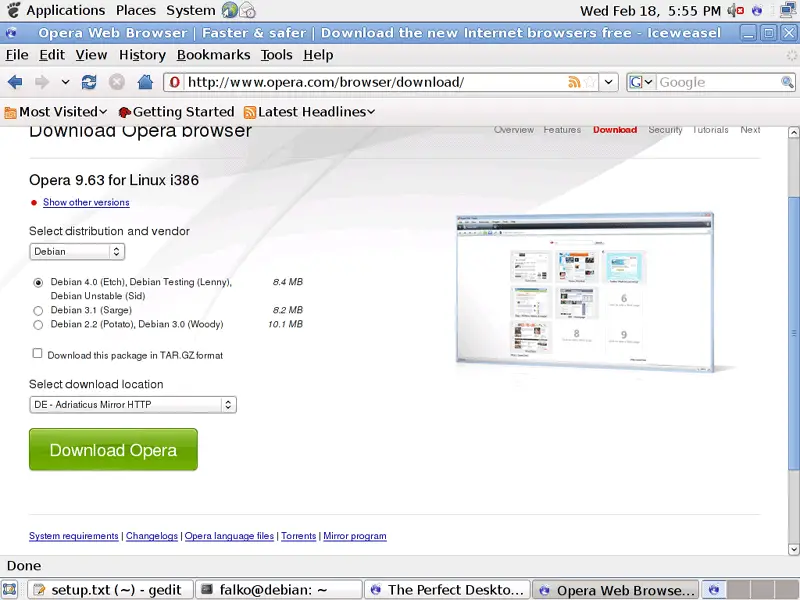
Task: Subscribe via the RSS feed icon
Action: [574, 82]
